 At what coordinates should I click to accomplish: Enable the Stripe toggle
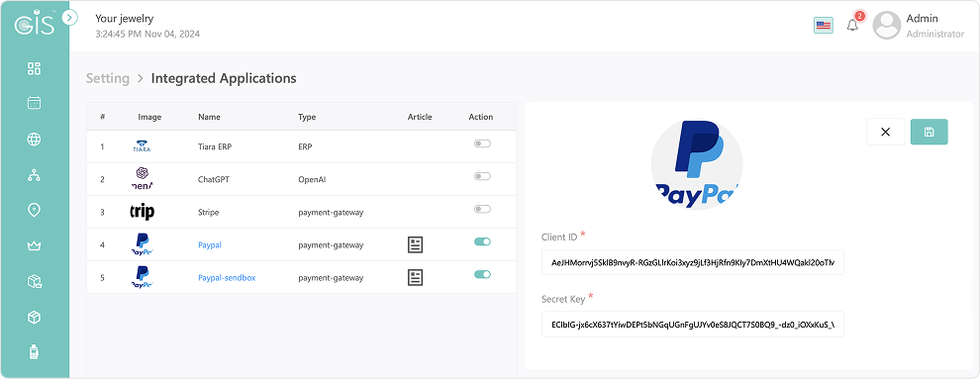(x=482, y=209)
